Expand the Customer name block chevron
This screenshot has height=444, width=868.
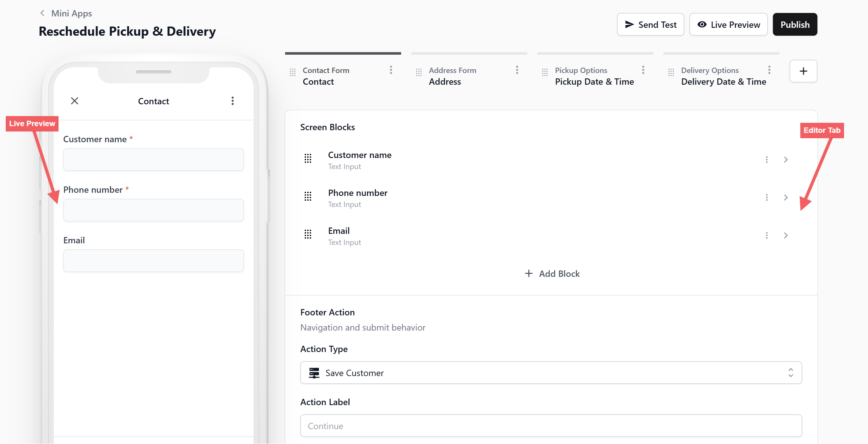pyautogui.click(x=785, y=160)
